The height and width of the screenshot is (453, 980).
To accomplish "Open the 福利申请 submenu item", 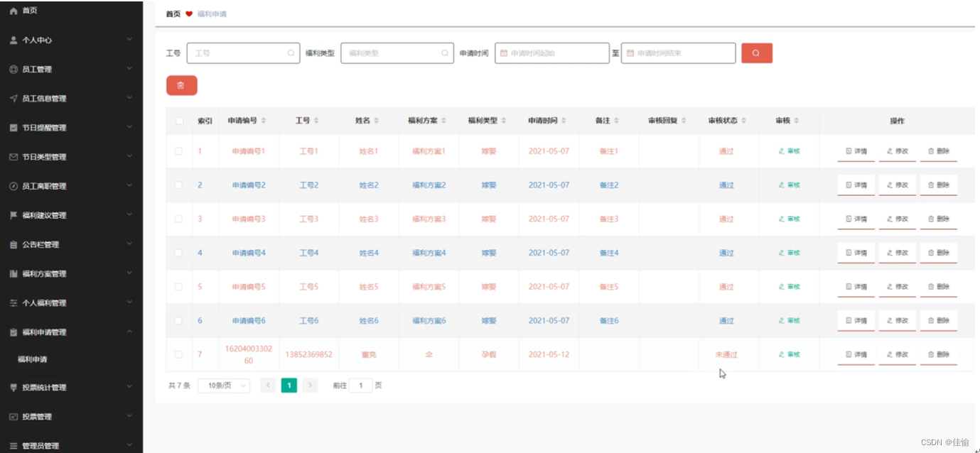I will click(33, 359).
